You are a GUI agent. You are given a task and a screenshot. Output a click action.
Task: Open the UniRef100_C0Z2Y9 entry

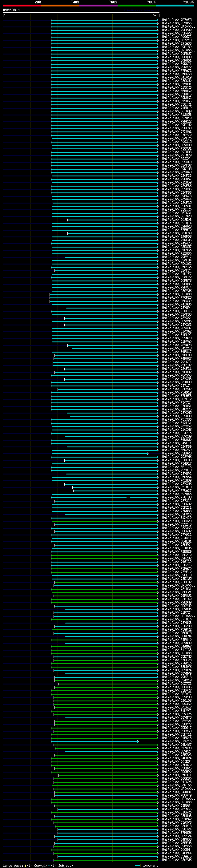pos(177,40)
